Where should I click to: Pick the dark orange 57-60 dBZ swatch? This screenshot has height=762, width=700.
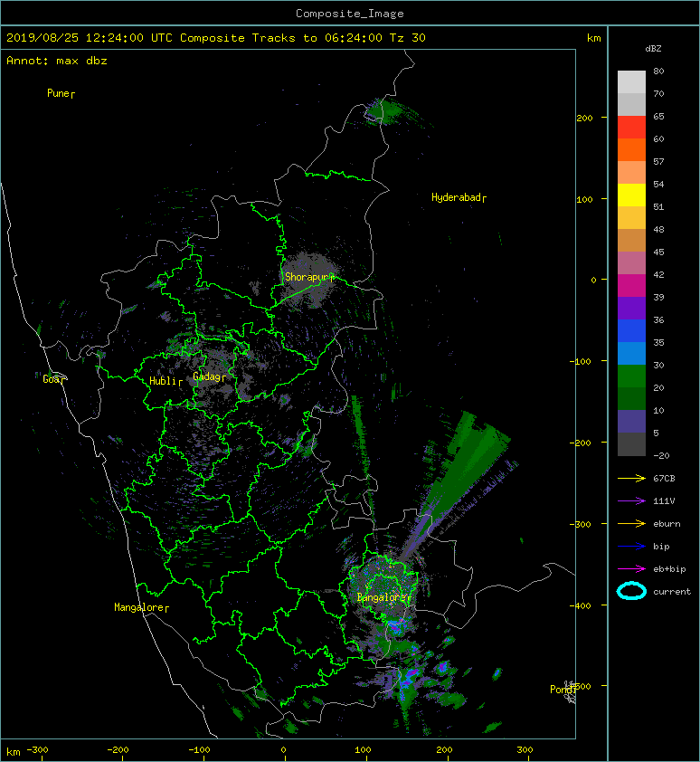pyautogui.click(x=631, y=149)
